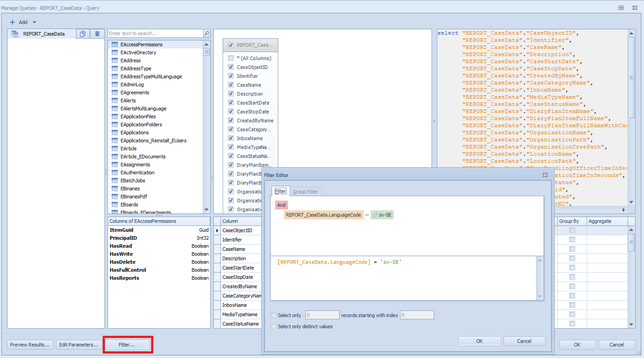Select the EAlerts table
Viewport: 644px width, 358px height.
point(128,101)
